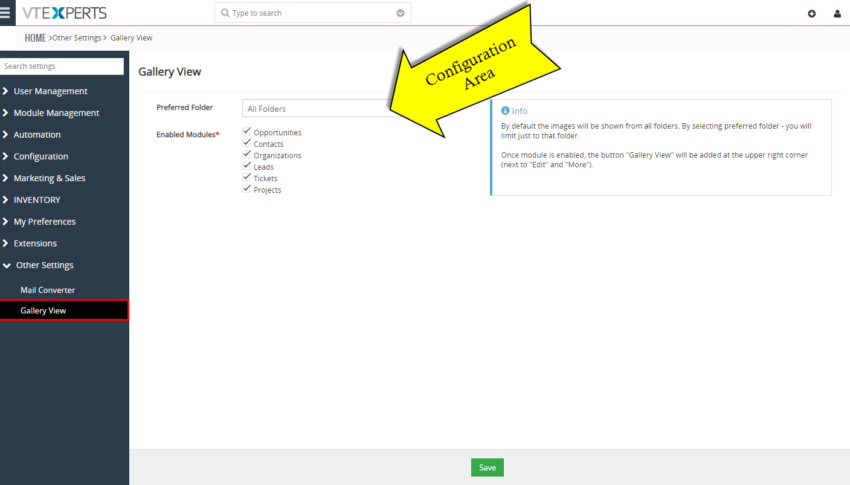Open the Preferred Folder dropdown
Viewport: 850px width, 485px height.
[346, 108]
